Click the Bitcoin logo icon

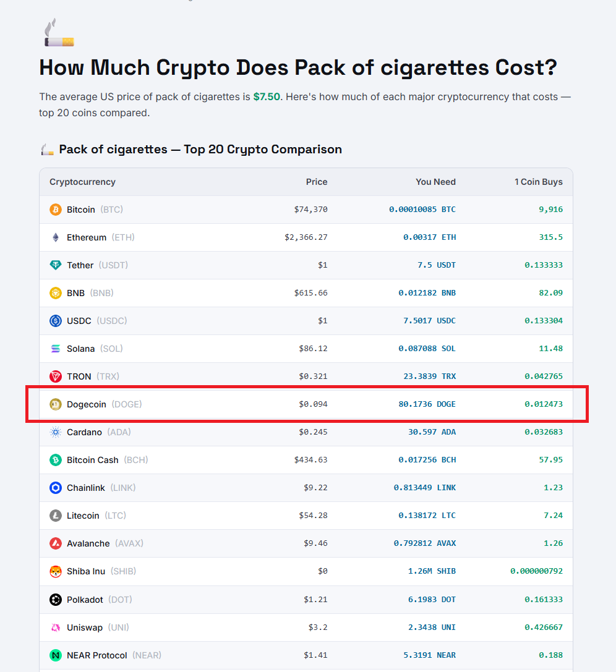(x=57, y=209)
